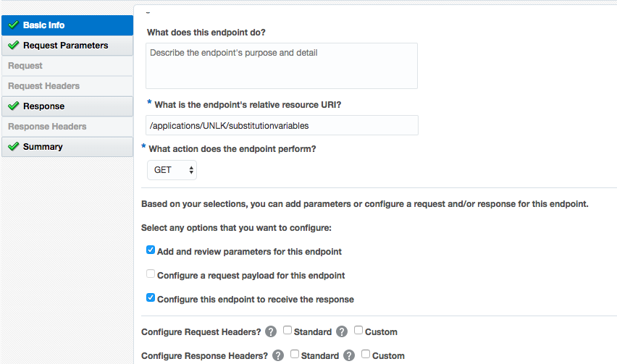Enable Configure a request payload checkbox
617x364 pixels.
[x=151, y=274]
